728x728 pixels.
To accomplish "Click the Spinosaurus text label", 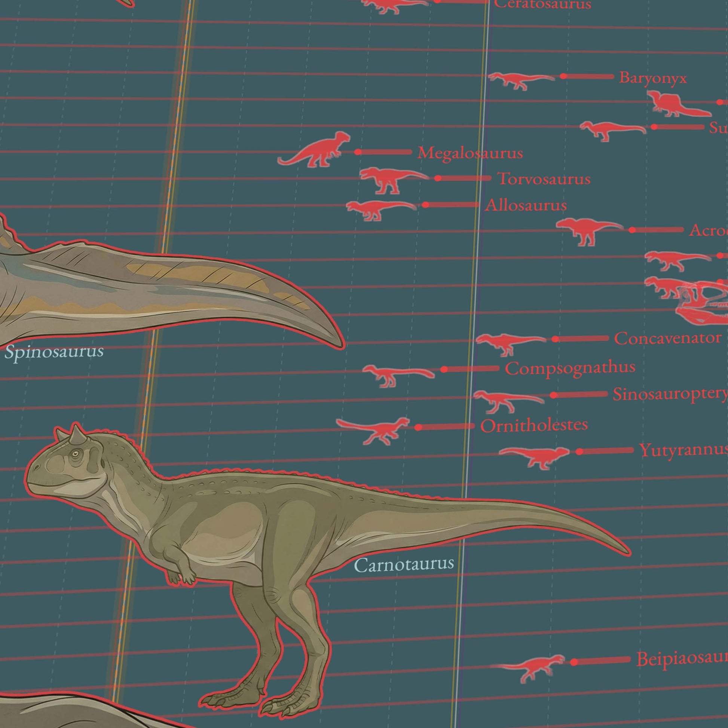I will (x=54, y=352).
